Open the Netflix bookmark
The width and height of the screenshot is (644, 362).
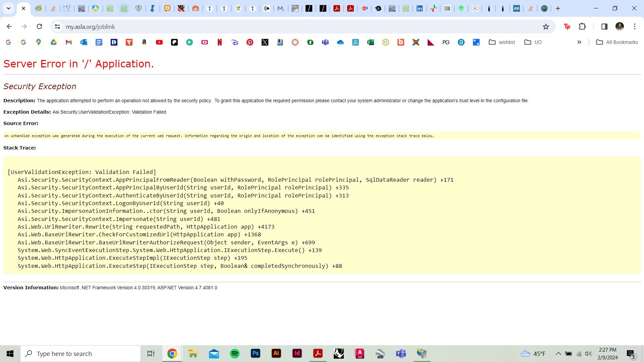coord(220,42)
